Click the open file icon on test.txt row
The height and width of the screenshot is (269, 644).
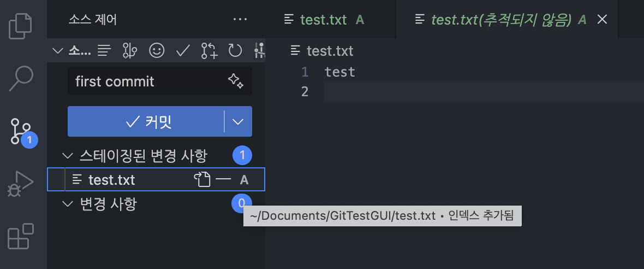tap(202, 179)
